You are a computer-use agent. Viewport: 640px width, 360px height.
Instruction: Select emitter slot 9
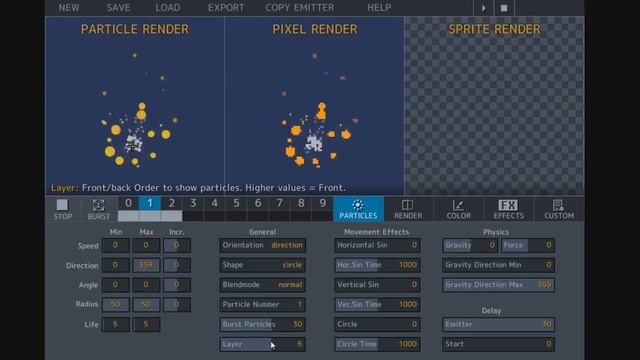(323, 203)
